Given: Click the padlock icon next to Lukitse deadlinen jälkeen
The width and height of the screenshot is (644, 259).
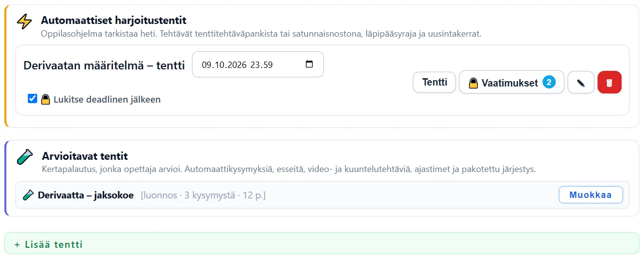Looking at the screenshot, I should point(45,100).
